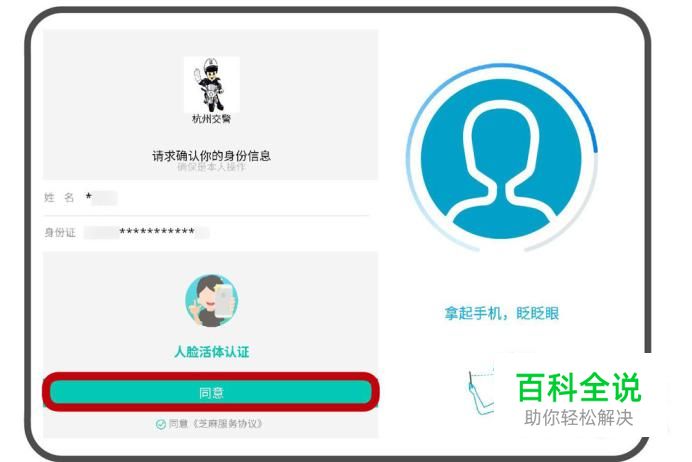Tap the selfie illustration above 人脸活体认证
Screen dimensions: 692x462
(x=212, y=300)
